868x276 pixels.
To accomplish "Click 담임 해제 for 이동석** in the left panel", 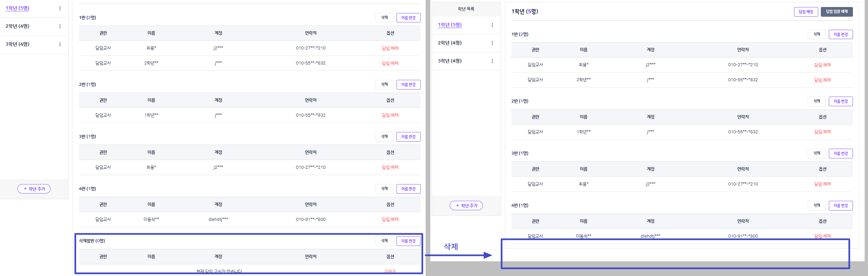I will click(390, 220).
